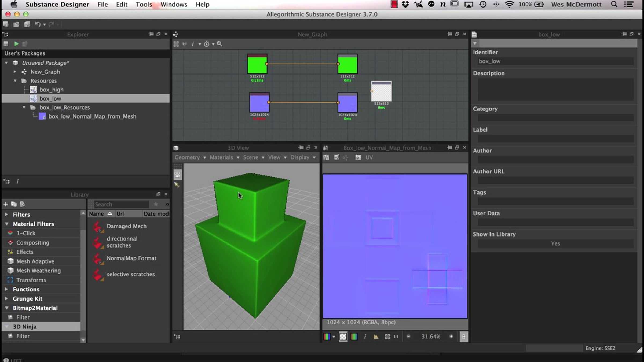Select the white 512x512 output node
Image resolution: width=644 pixels, height=362 pixels.
[x=381, y=91]
